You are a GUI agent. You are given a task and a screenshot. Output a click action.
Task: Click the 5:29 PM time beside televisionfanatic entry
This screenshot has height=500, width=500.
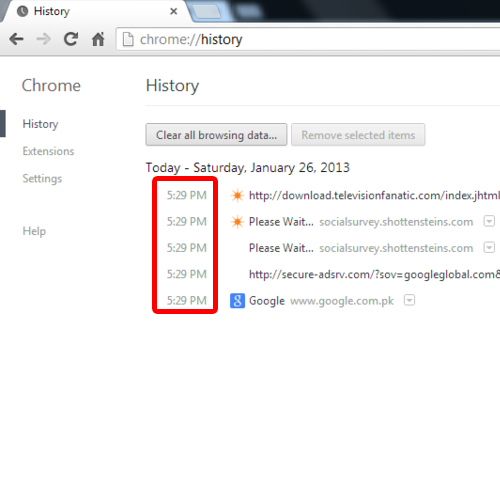click(x=187, y=195)
